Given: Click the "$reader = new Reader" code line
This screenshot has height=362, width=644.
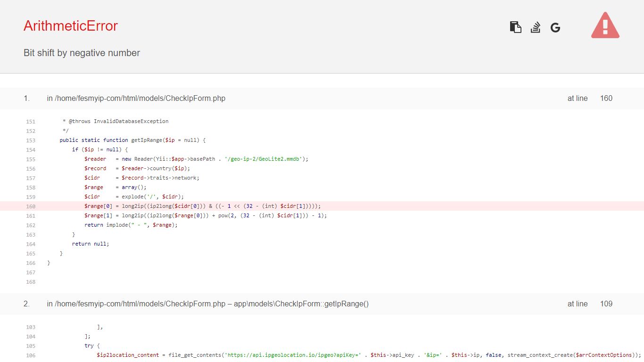Looking at the screenshot, I should click(x=196, y=159).
